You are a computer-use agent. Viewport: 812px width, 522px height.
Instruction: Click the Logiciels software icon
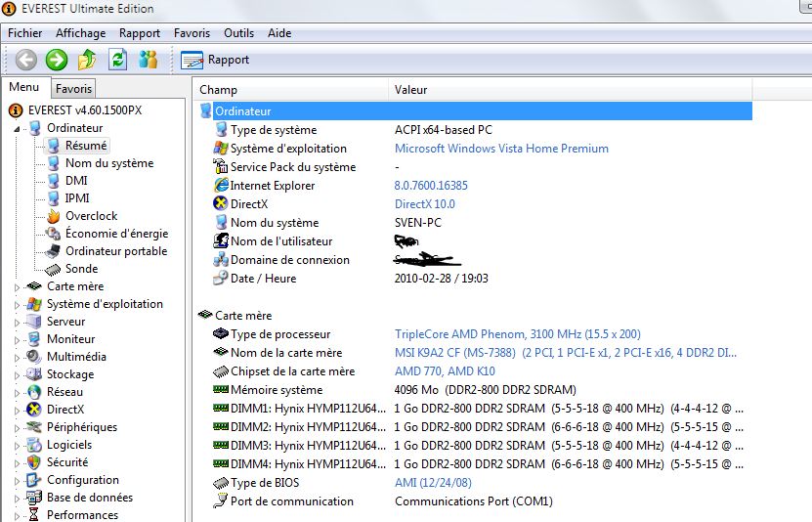click(34, 445)
